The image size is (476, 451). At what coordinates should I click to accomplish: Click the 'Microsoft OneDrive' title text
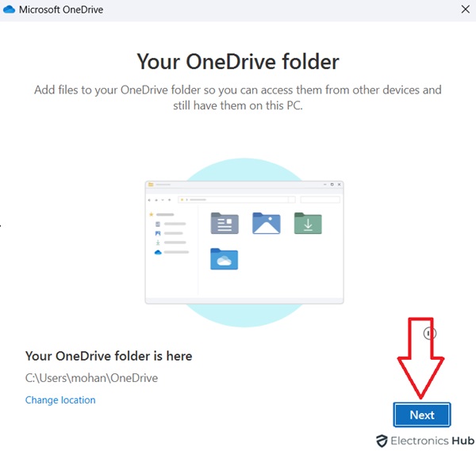(61, 10)
